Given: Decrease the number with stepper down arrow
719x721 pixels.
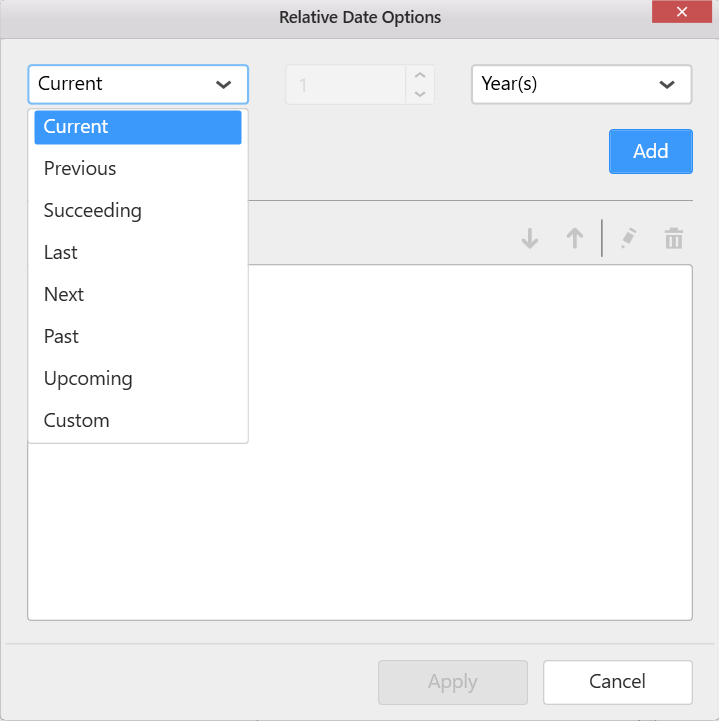Looking at the screenshot, I should click(420, 94).
